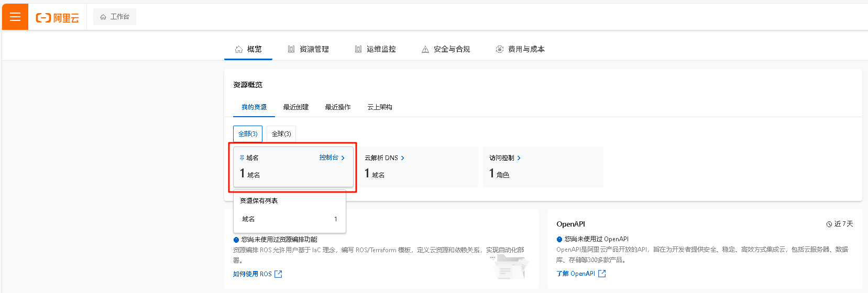This screenshot has height=293, width=868.
Task: Click the warning triangle icon beside 安全与合规
Action: coord(425,49)
